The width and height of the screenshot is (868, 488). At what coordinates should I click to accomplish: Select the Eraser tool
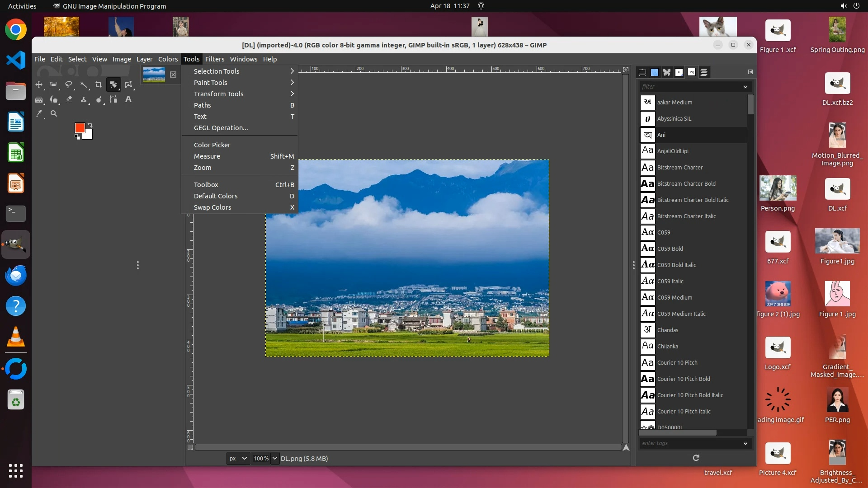69,99
